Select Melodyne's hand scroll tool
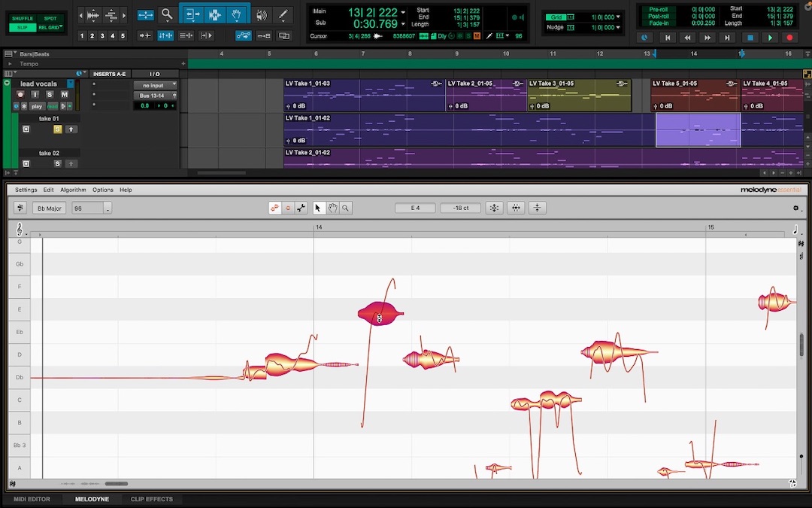The image size is (812, 508). (333, 208)
